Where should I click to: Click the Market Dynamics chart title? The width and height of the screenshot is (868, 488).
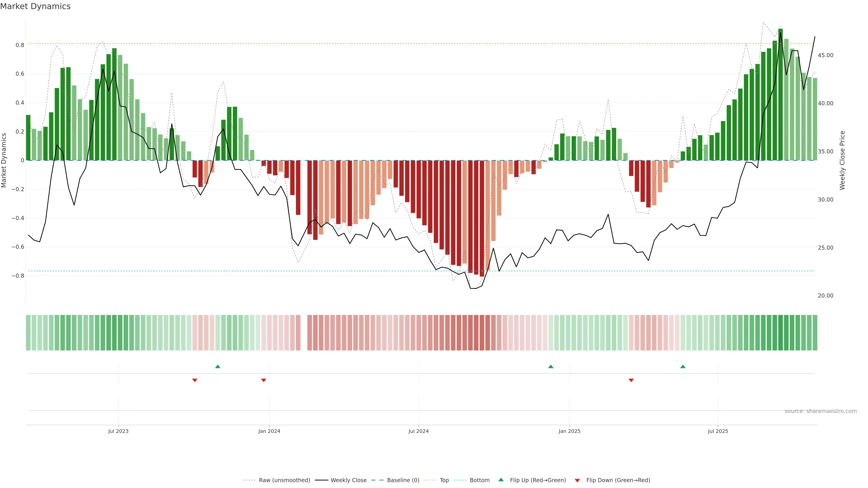35,6
